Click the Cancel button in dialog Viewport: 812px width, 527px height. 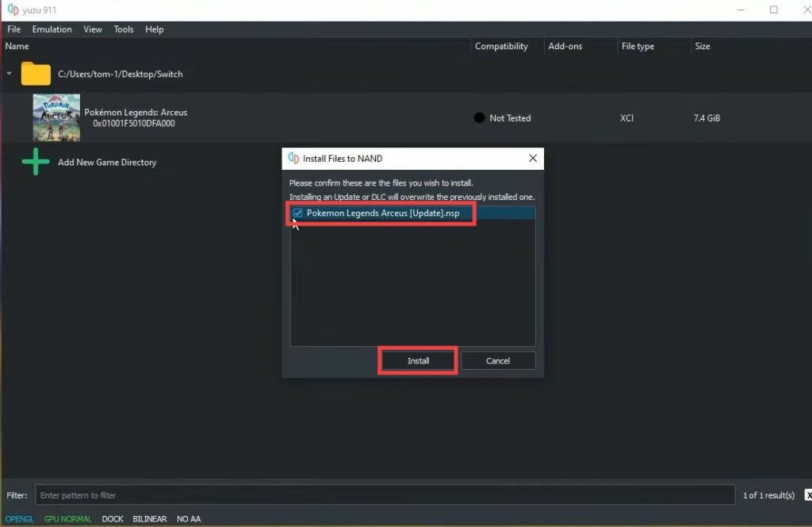498,360
